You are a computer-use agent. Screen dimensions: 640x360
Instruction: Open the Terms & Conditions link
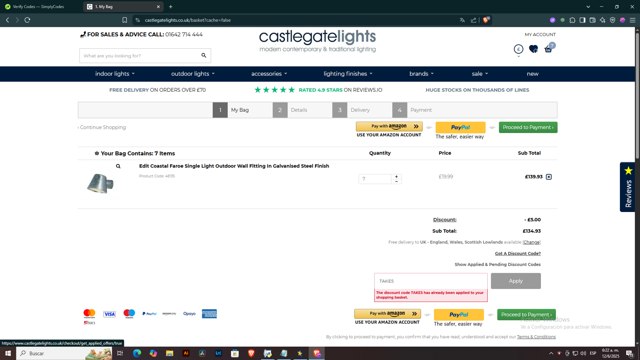pos(536,337)
